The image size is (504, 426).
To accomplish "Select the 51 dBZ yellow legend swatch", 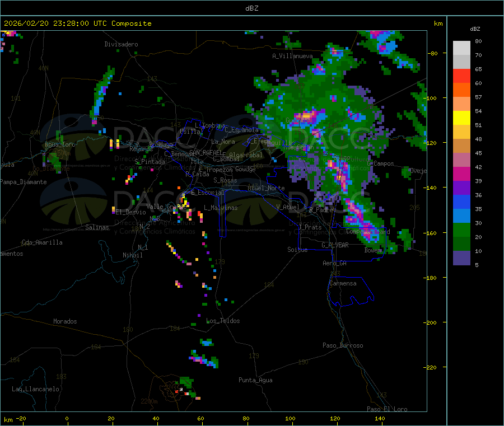I will [x=461, y=118].
